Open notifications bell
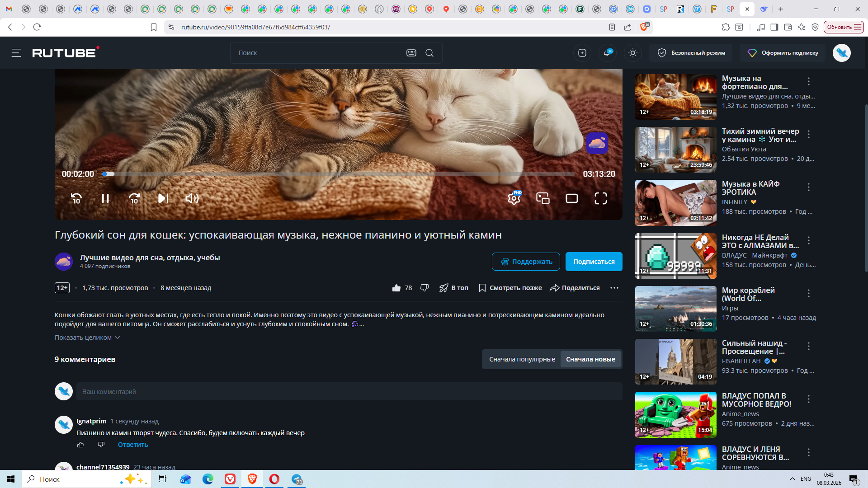The image size is (868, 488). click(x=607, y=53)
